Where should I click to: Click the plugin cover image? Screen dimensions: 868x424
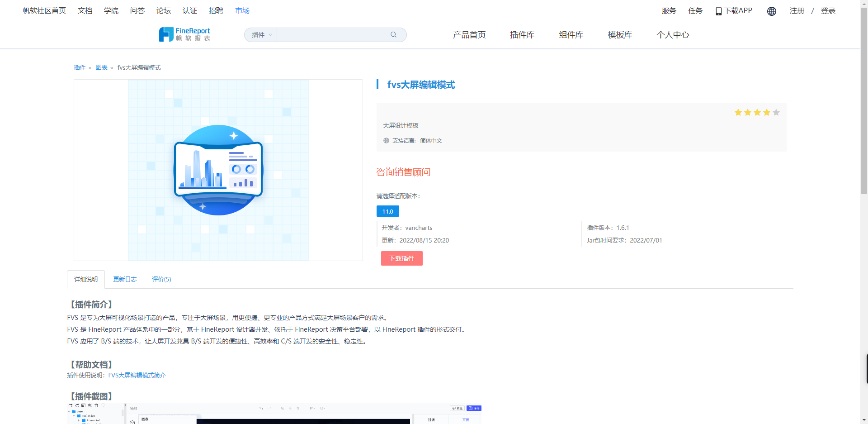[x=218, y=170]
